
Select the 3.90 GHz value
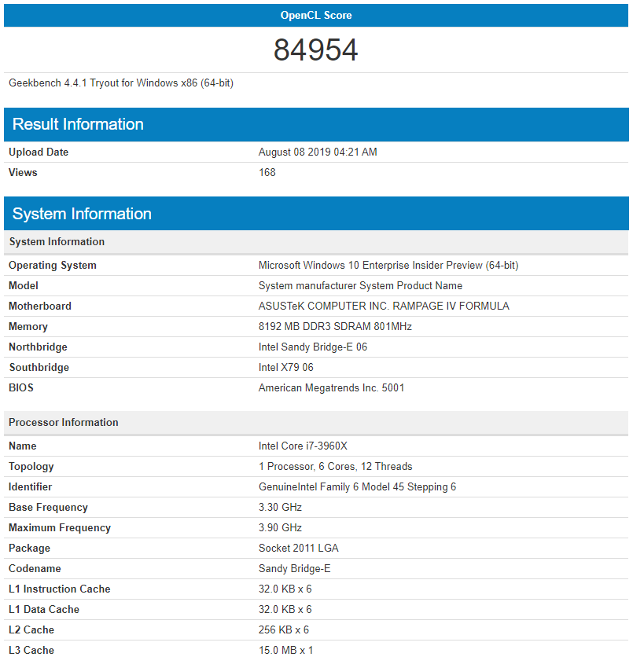280,528
